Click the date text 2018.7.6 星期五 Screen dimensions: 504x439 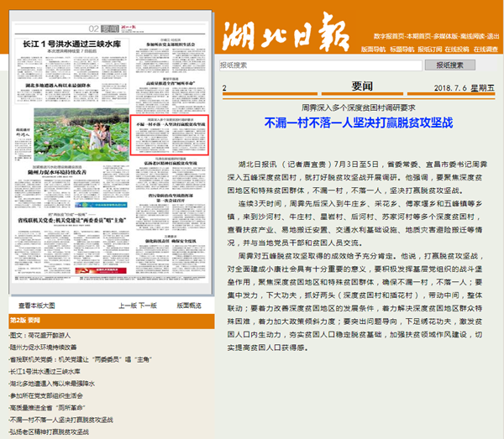coord(465,88)
